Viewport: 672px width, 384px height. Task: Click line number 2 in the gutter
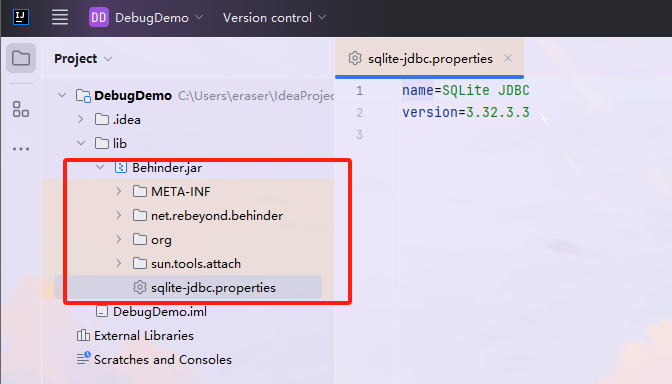[359, 113]
